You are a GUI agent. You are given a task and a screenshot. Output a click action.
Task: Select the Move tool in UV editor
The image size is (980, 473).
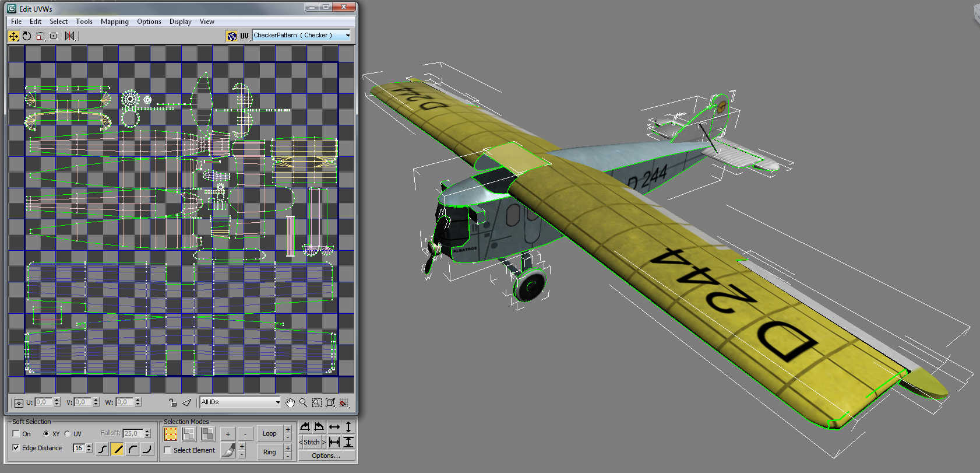(x=13, y=36)
